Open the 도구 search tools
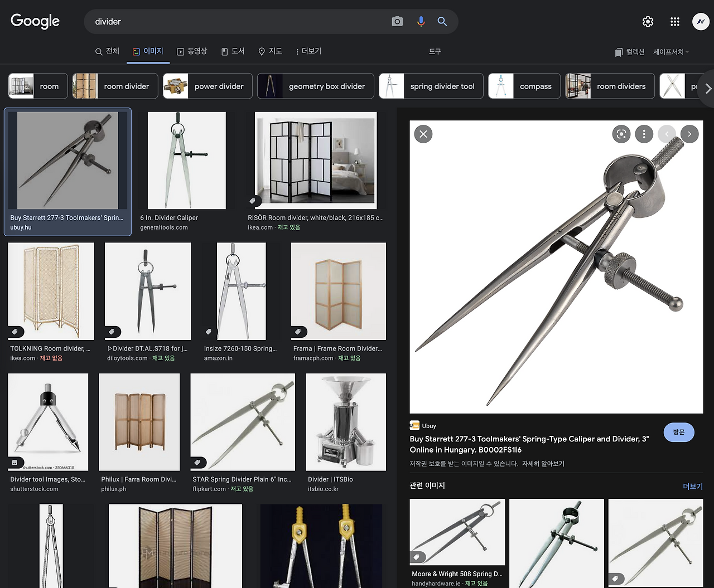This screenshot has width=714, height=588. pos(435,51)
